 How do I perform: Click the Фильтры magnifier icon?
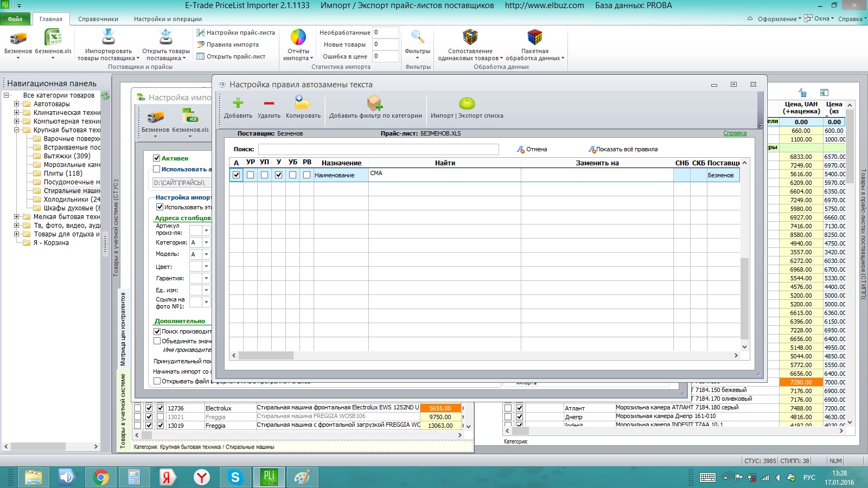[417, 37]
